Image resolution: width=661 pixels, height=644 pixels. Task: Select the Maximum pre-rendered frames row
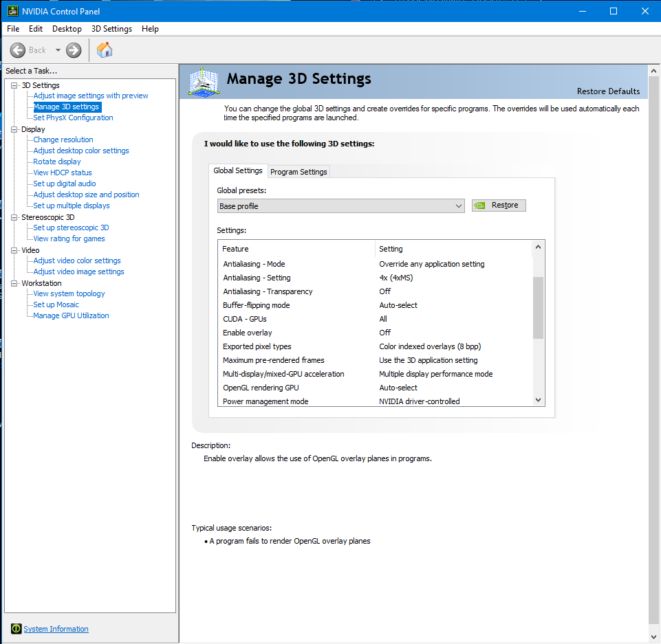pyautogui.click(x=375, y=360)
